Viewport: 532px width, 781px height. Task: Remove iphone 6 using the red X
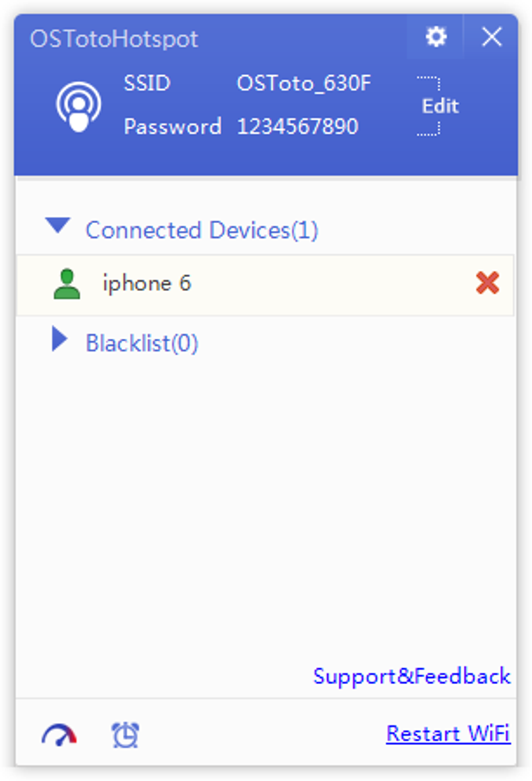point(487,283)
